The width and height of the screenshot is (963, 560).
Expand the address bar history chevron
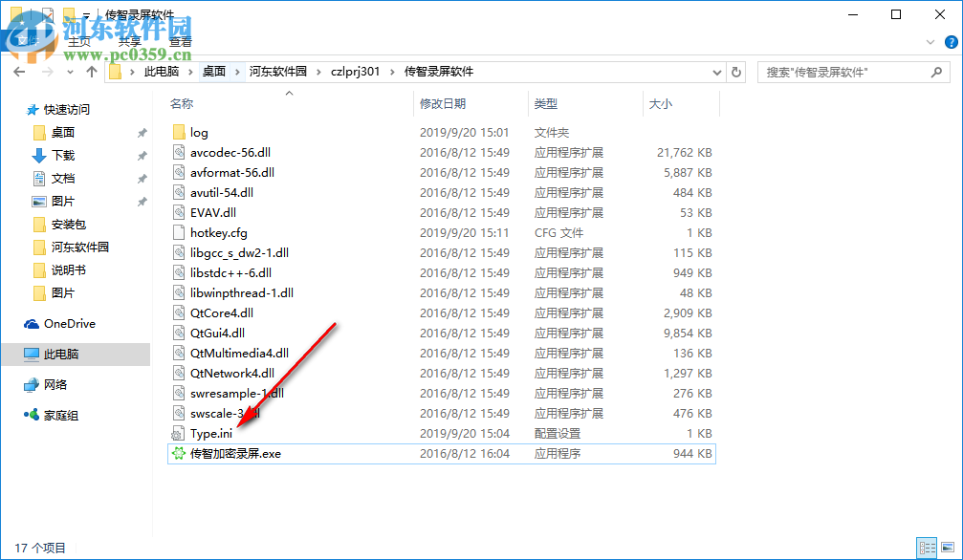(x=716, y=71)
